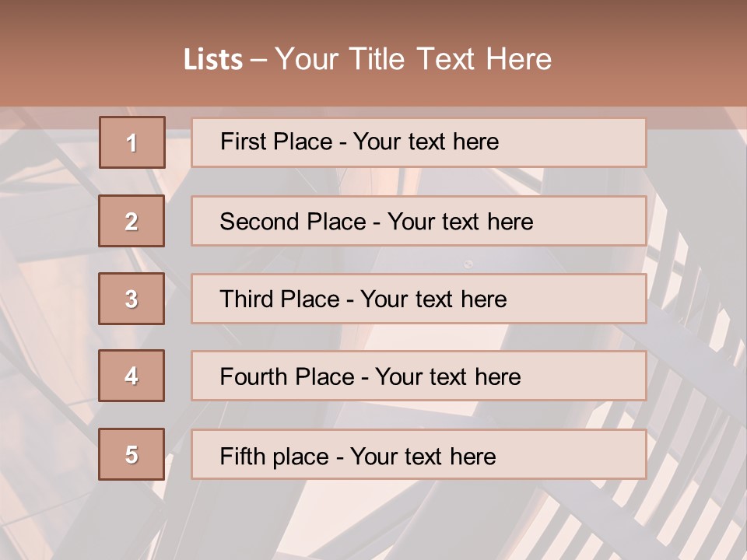This screenshot has height=560, width=747.
Task: Click the Second Place text box
Action: 419,221
